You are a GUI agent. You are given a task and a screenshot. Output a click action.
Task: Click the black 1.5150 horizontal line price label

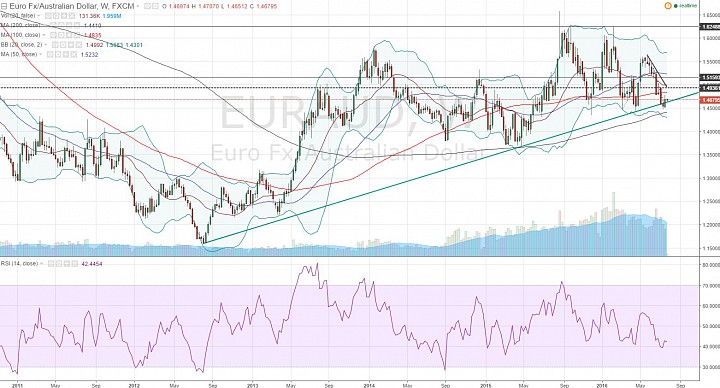[x=710, y=77]
